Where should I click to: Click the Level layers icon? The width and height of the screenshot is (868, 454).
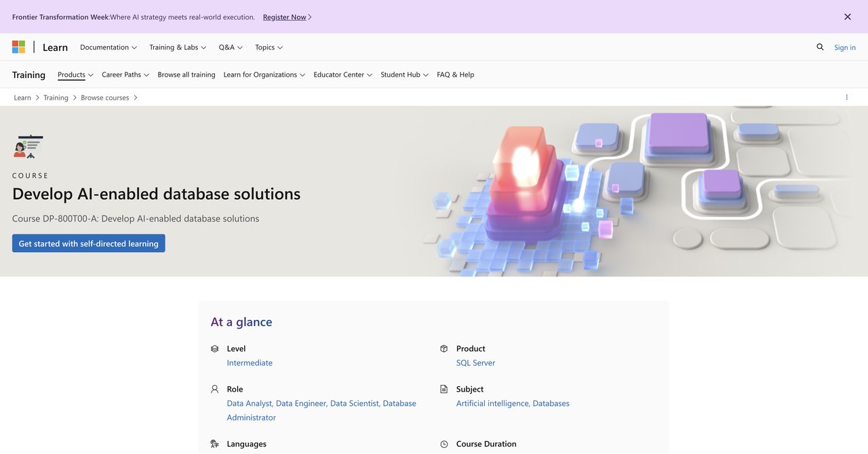[x=215, y=349]
